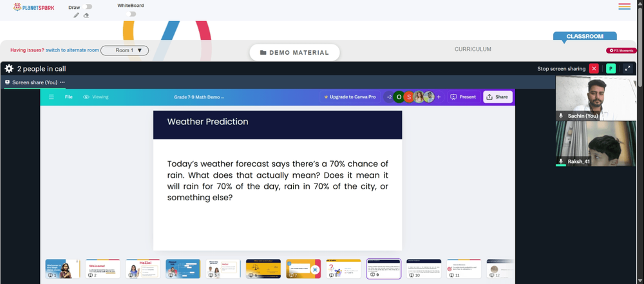Click the PlanetSpark logo

33,7
